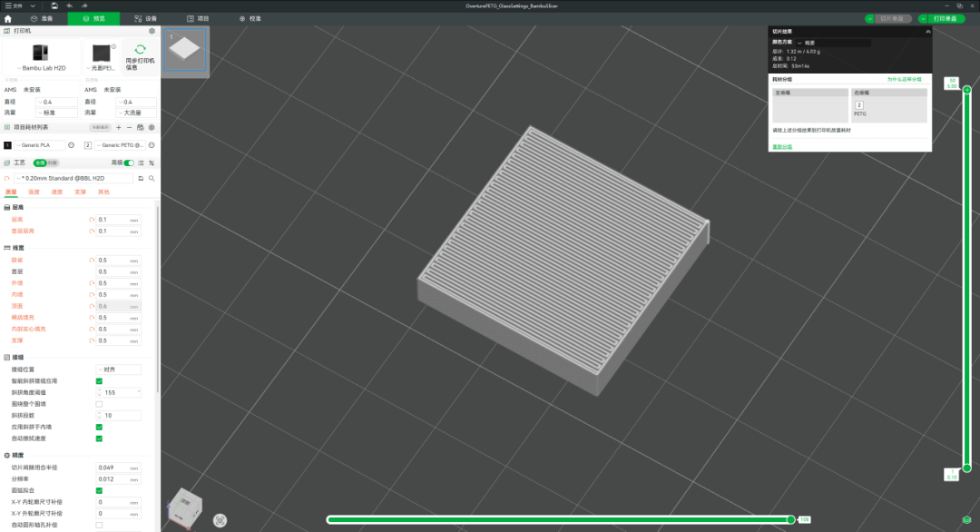Toggle 自动擦拭速度 checkbox

pyautogui.click(x=100, y=438)
